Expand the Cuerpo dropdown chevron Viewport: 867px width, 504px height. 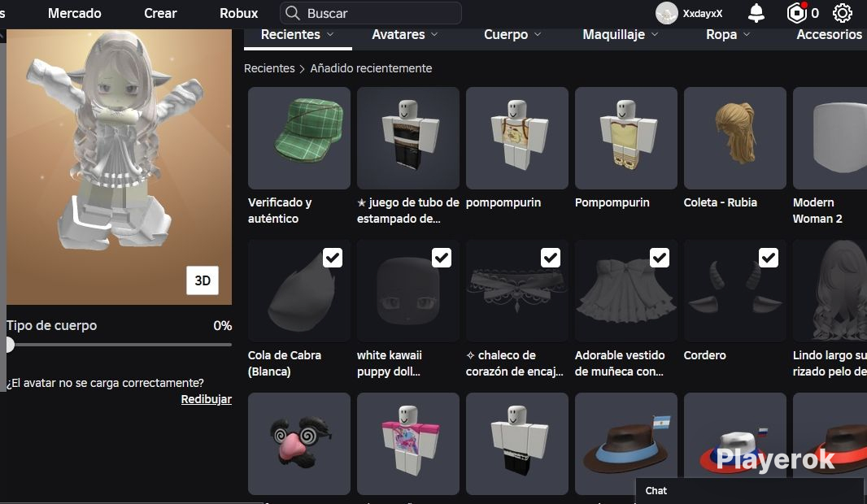coord(538,34)
